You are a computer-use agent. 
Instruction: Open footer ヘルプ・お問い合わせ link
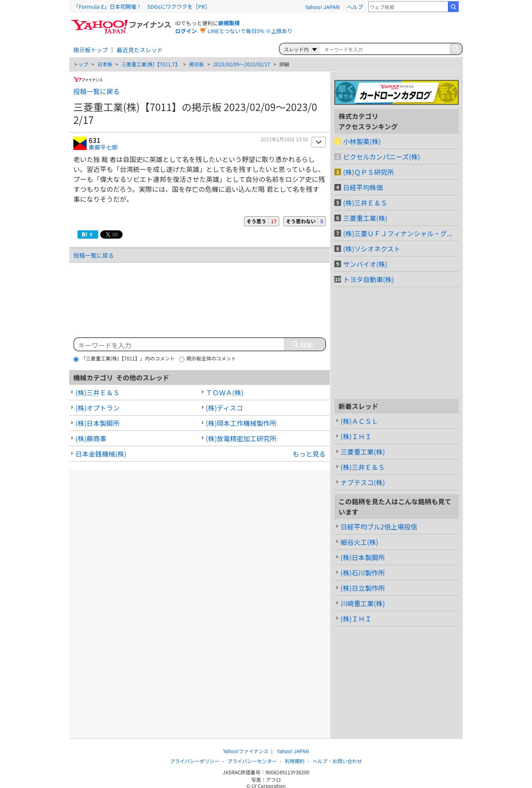(x=337, y=761)
